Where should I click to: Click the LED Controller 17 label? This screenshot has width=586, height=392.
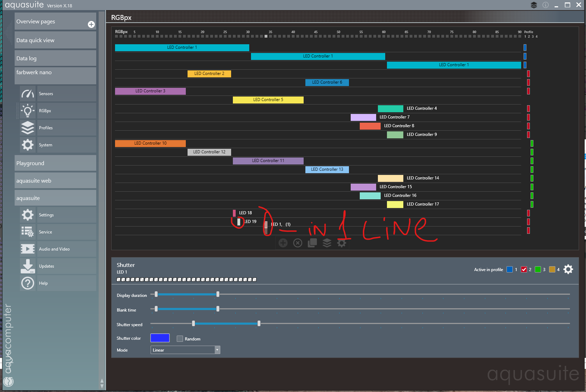coord(423,204)
